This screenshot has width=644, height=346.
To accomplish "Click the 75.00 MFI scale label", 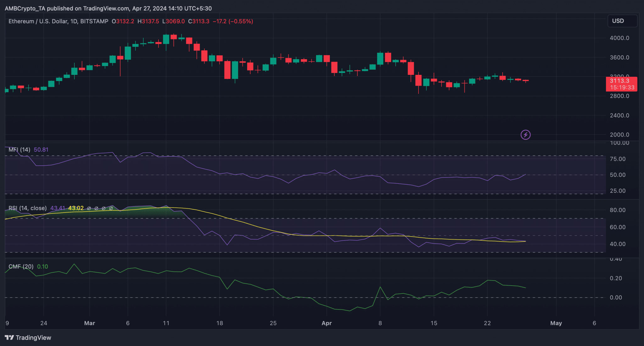I will pos(618,159).
